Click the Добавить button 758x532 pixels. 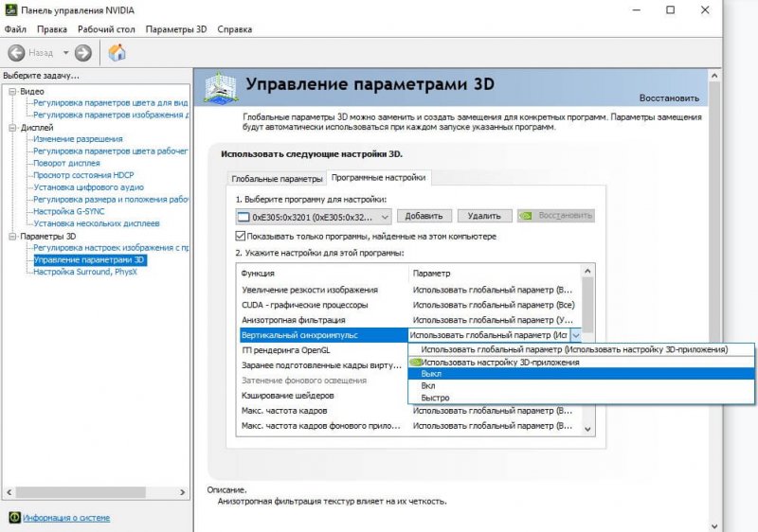[424, 216]
